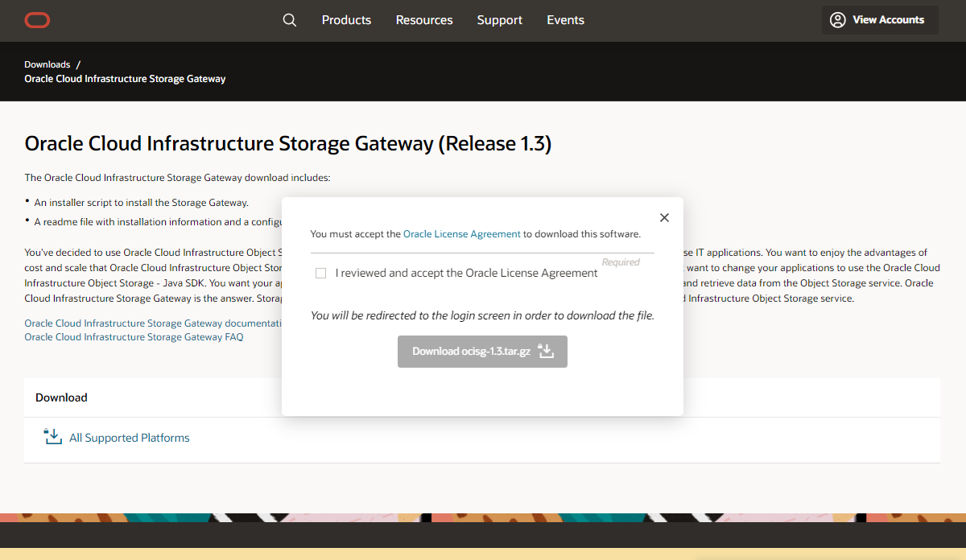Open Storage Gateway documentation link
Screen dimensions: 966x560
tap(153, 323)
